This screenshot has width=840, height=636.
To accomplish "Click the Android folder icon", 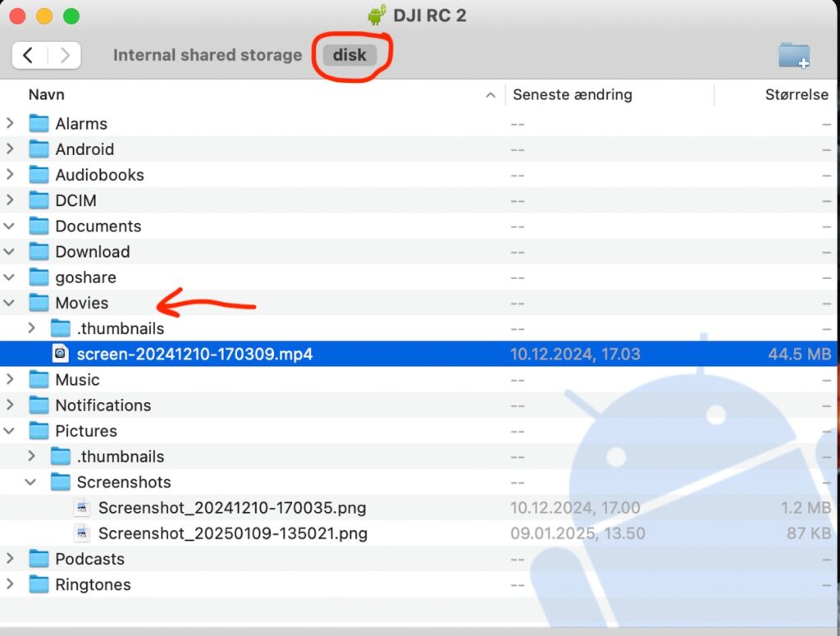I will pos(39,149).
